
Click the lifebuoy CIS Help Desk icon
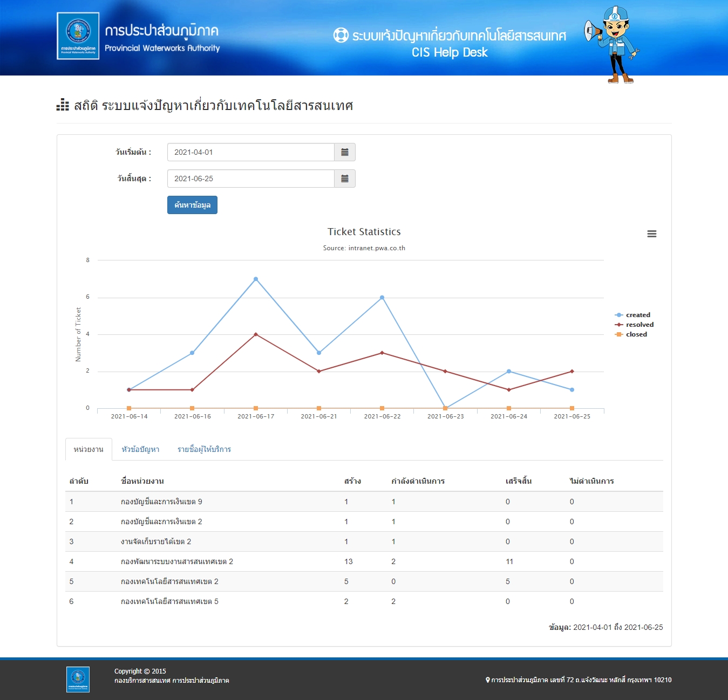(341, 36)
